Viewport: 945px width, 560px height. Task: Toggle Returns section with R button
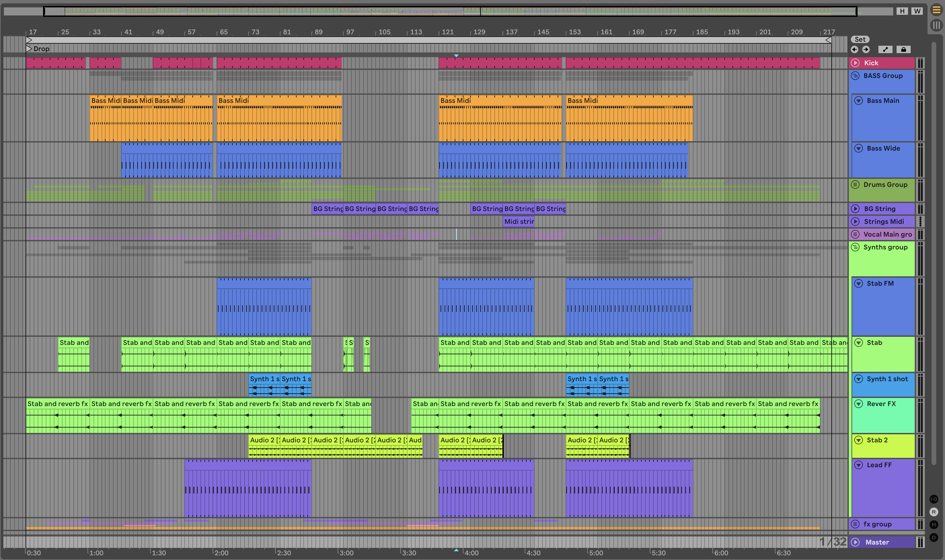[x=934, y=512]
